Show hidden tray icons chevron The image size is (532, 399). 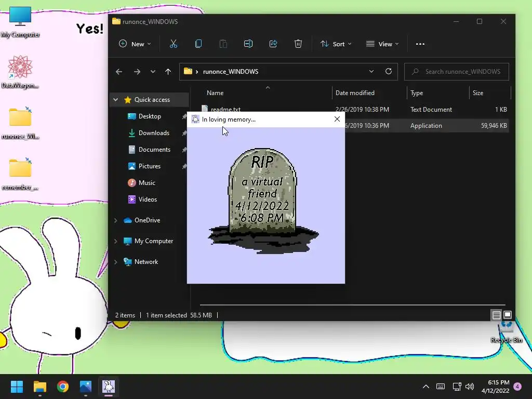(x=426, y=387)
